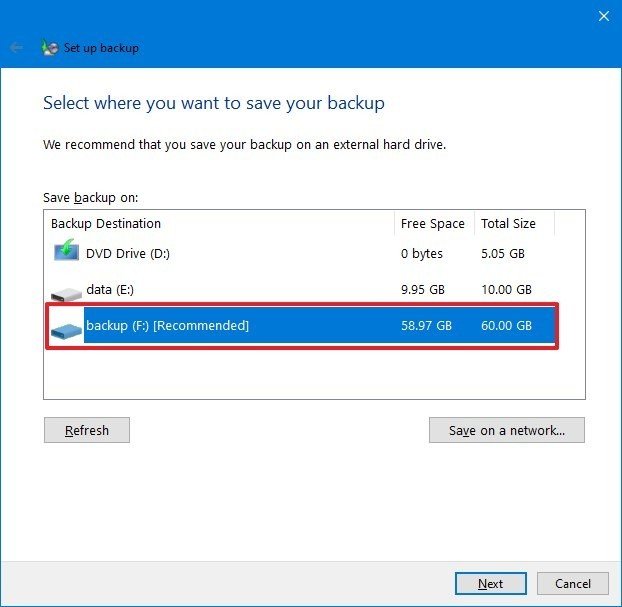Click the 9.95 GB free space cell

coord(424,290)
